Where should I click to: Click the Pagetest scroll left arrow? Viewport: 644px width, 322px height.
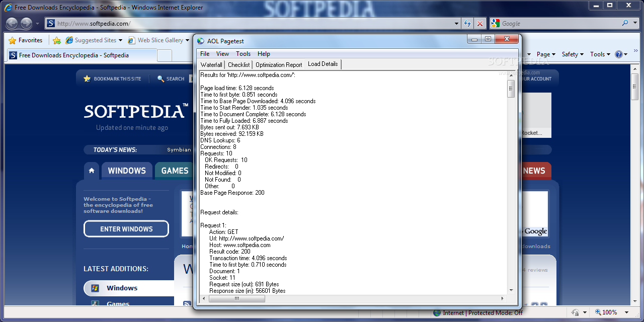coord(204,298)
